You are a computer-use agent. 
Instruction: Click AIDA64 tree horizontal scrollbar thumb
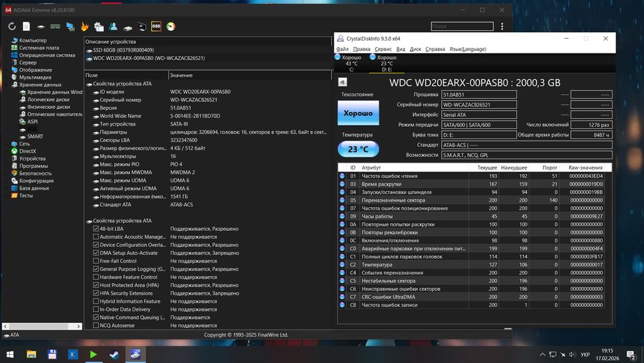click(39, 326)
